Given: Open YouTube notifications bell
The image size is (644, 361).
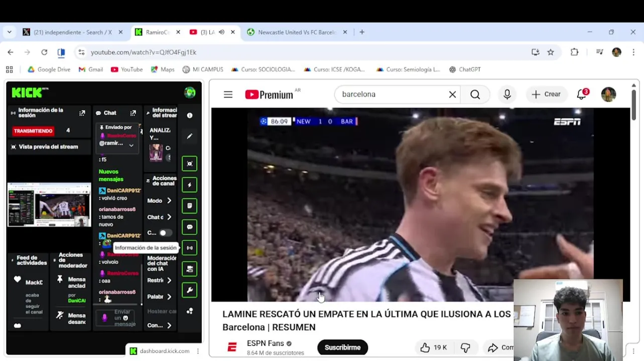Looking at the screenshot, I should coord(582,94).
